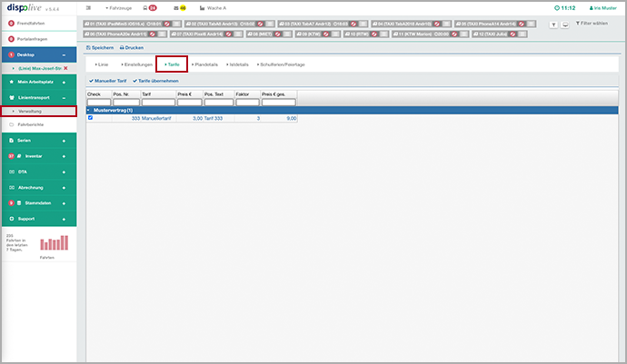This screenshot has height=364, width=627.
Task: Click the Manuellertarif cell
Action: [x=156, y=118]
